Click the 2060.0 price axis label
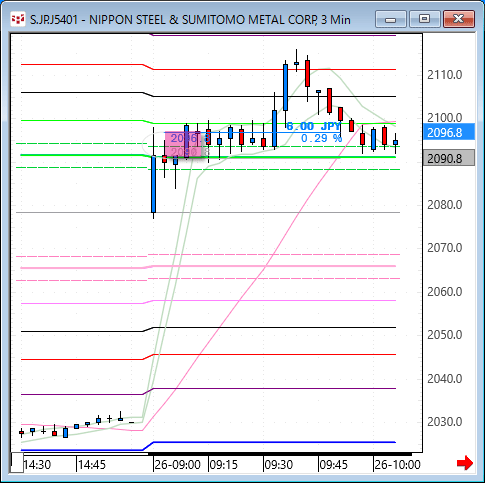The width and height of the screenshot is (485, 483). point(445,292)
